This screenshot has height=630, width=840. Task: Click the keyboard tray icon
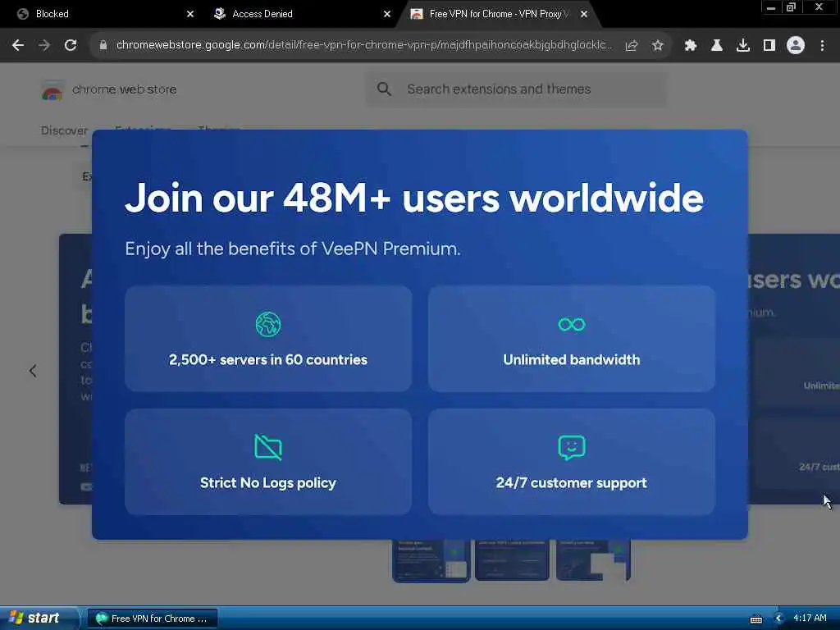pos(756,619)
